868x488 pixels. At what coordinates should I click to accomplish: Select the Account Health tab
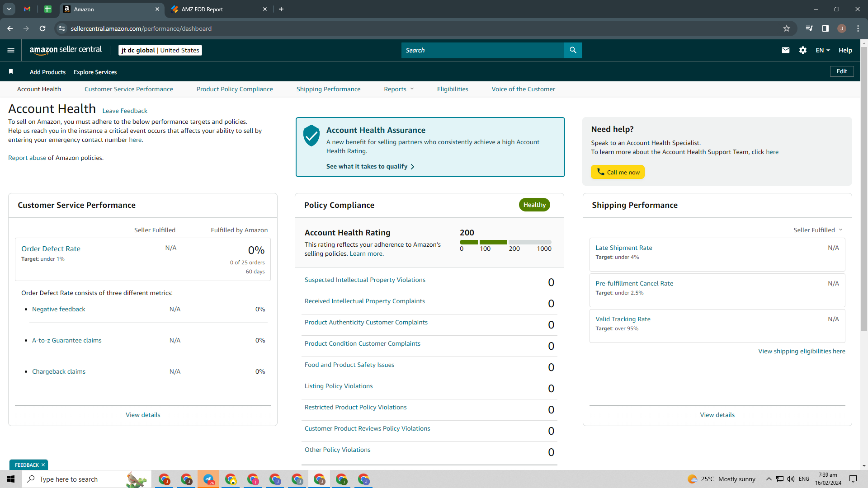coord(39,89)
